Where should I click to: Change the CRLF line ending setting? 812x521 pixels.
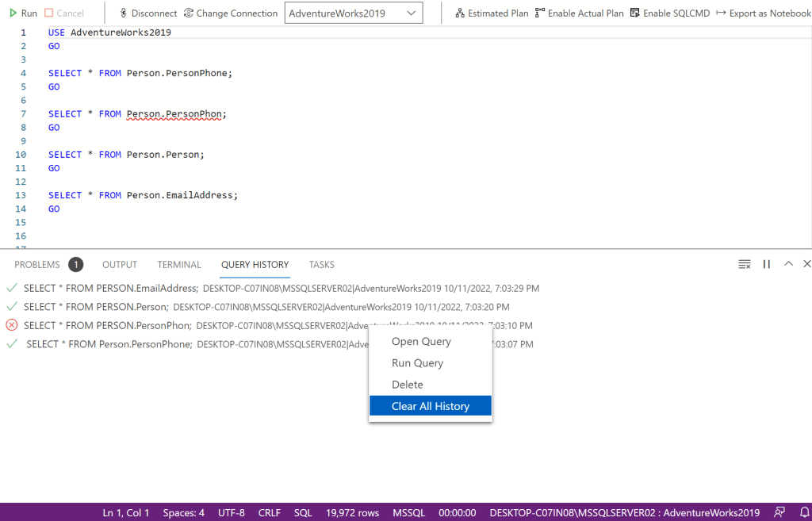(270, 513)
